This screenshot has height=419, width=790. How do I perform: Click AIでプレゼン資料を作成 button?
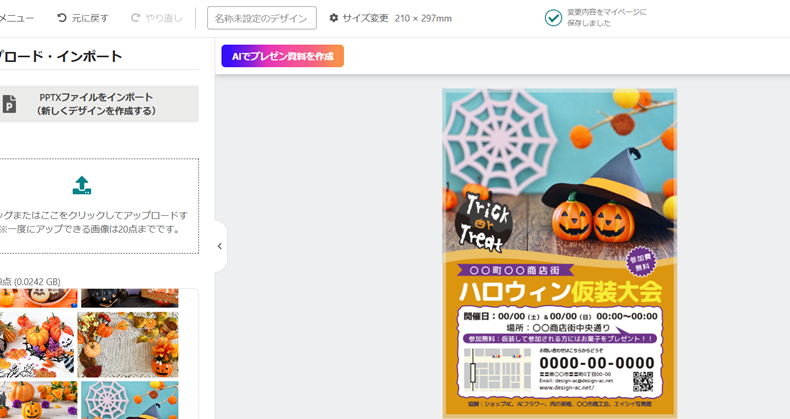[283, 56]
